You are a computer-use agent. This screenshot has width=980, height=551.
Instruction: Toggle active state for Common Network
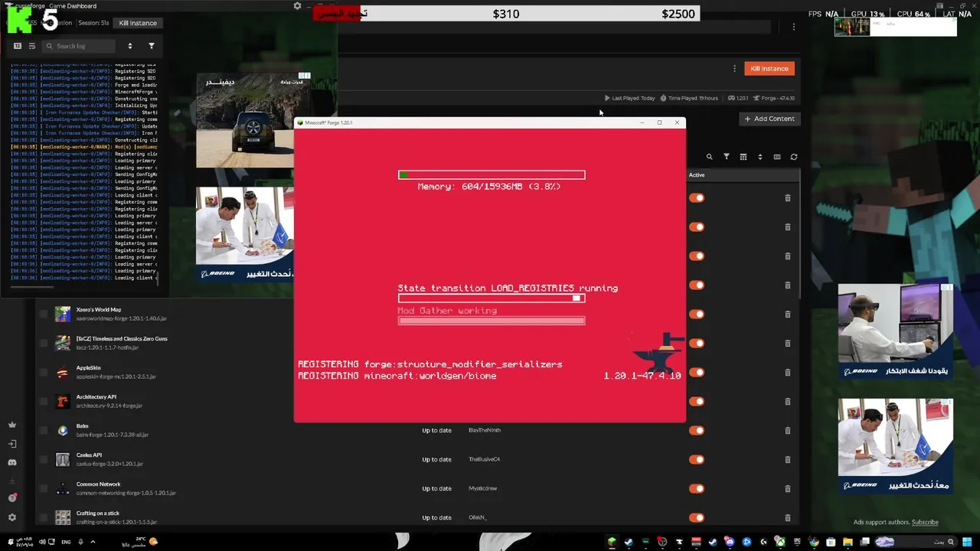coord(697,488)
